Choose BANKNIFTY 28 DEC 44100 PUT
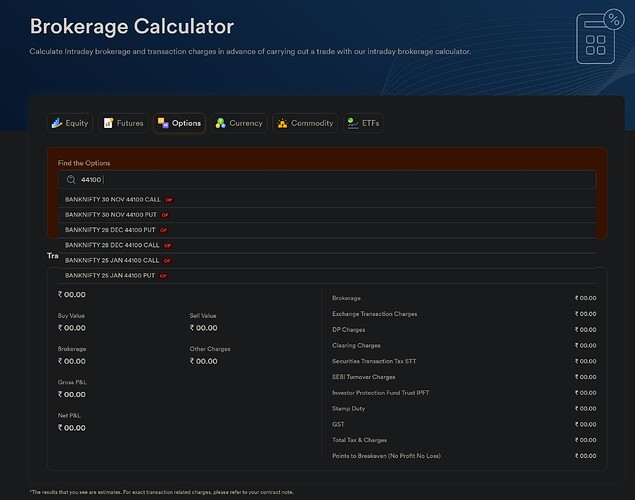The height and width of the screenshot is (500, 635). [327, 230]
